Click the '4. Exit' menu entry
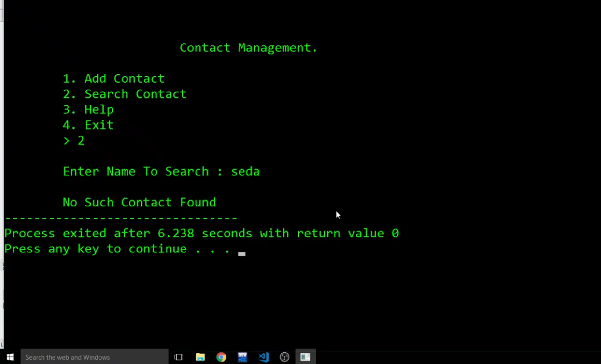Viewport: 601px width, 364px height. [88, 125]
